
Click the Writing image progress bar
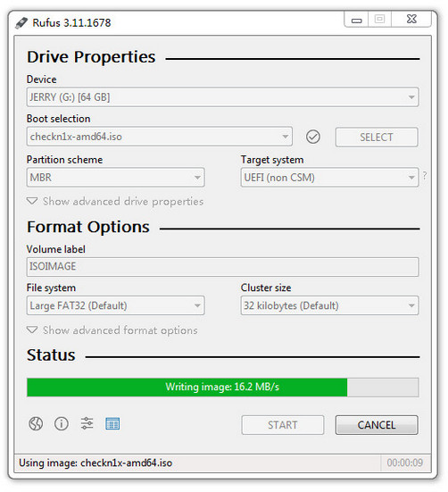click(222, 388)
